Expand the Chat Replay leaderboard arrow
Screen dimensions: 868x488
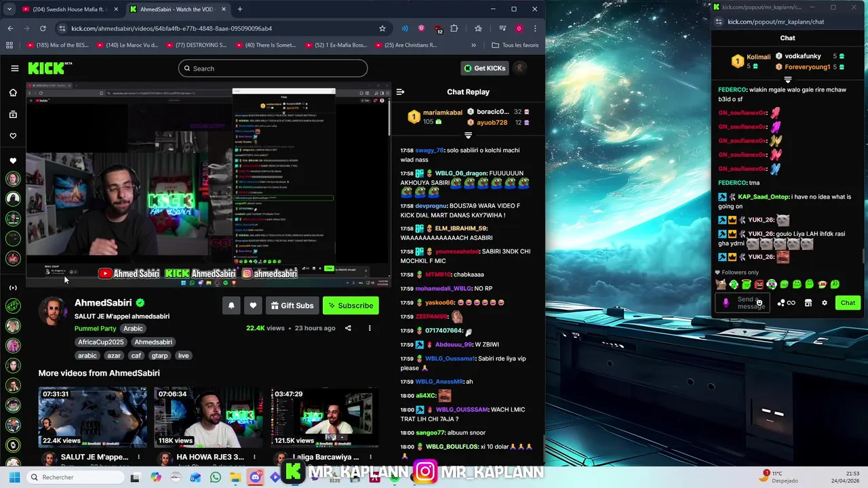(468, 136)
